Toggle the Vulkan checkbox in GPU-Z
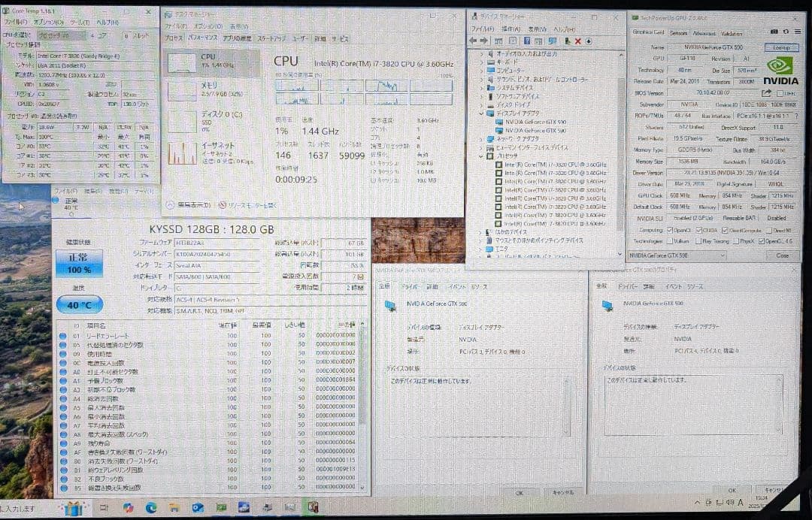Viewport: 812px width, 520px height. (670, 241)
